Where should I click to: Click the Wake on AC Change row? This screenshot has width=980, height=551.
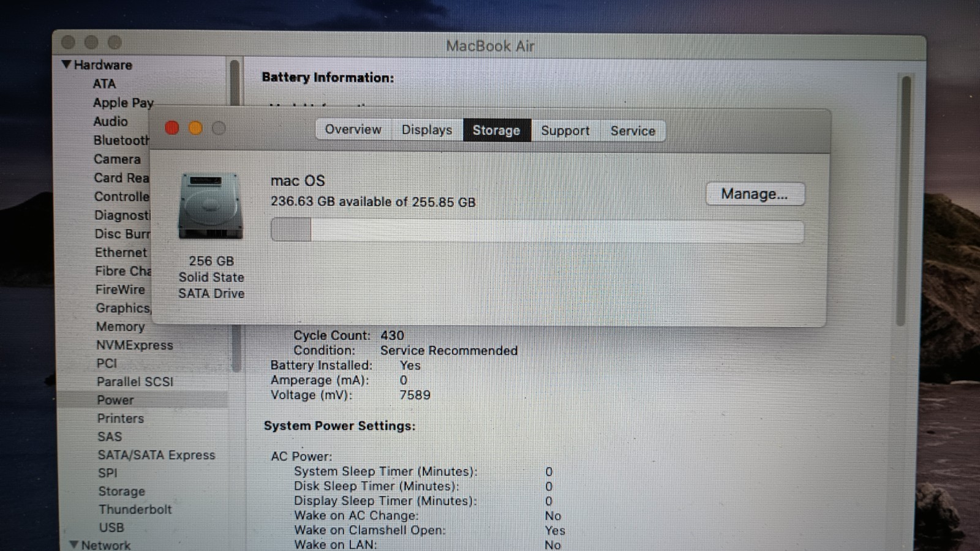point(428,515)
